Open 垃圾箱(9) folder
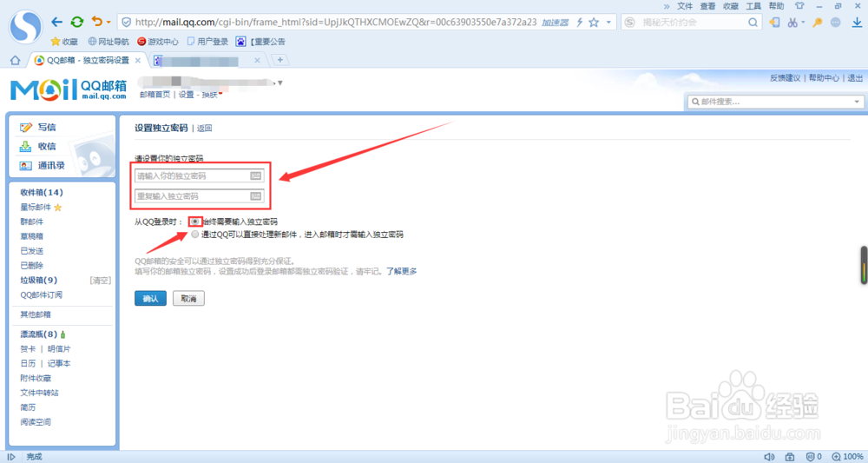 coord(39,281)
